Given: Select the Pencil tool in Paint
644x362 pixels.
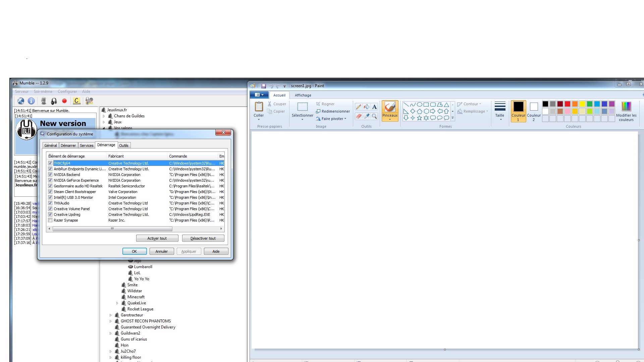Looking at the screenshot, I should click(x=359, y=107).
